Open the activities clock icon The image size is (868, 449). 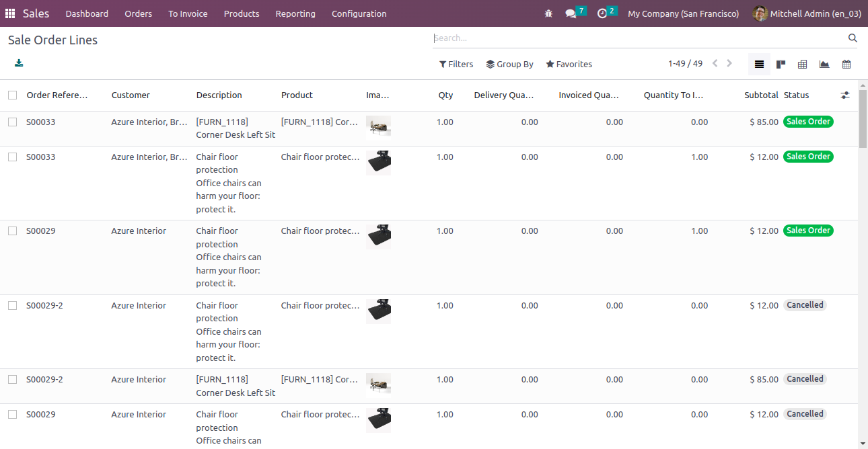pyautogui.click(x=602, y=13)
